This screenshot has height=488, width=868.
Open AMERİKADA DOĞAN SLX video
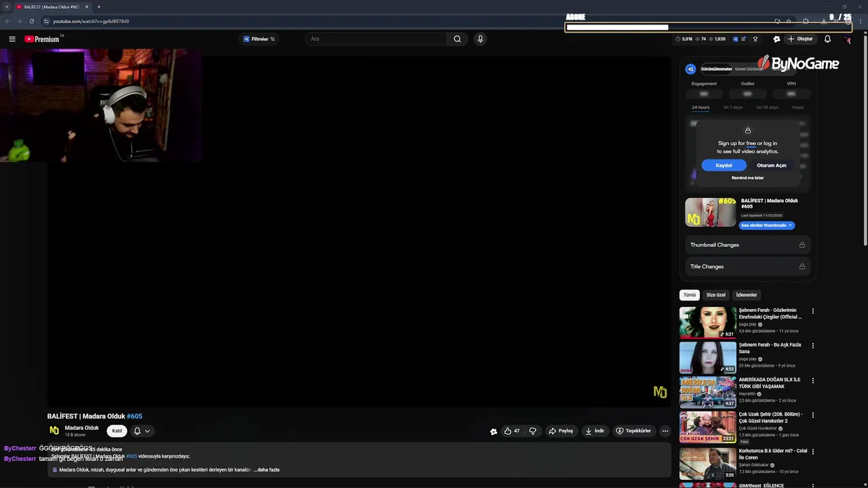[x=707, y=392]
